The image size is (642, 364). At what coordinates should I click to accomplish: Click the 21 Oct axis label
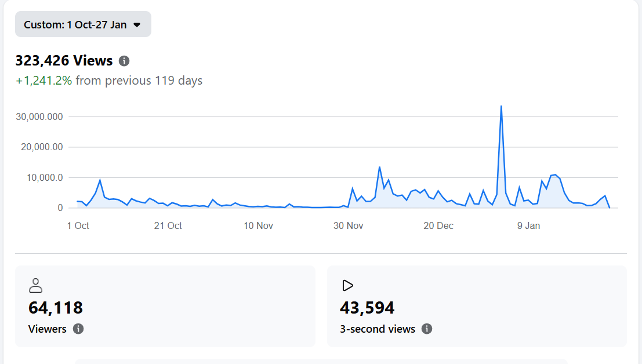[168, 225]
